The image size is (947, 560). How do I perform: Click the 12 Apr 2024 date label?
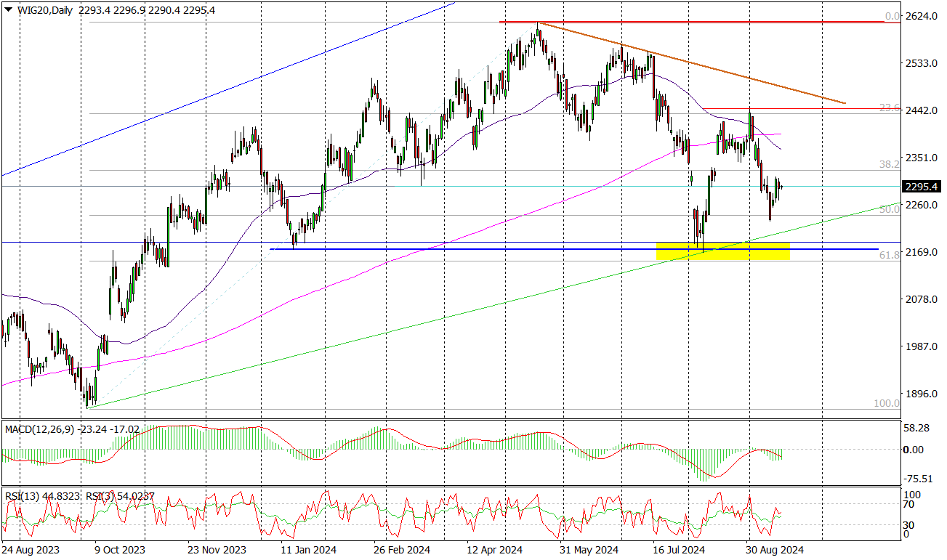point(496,551)
